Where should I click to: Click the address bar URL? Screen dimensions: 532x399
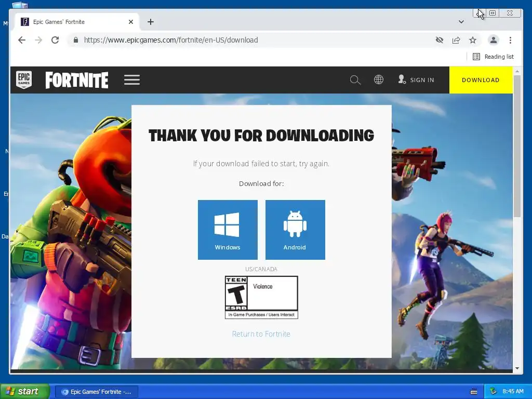pyautogui.click(x=171, y=40)
